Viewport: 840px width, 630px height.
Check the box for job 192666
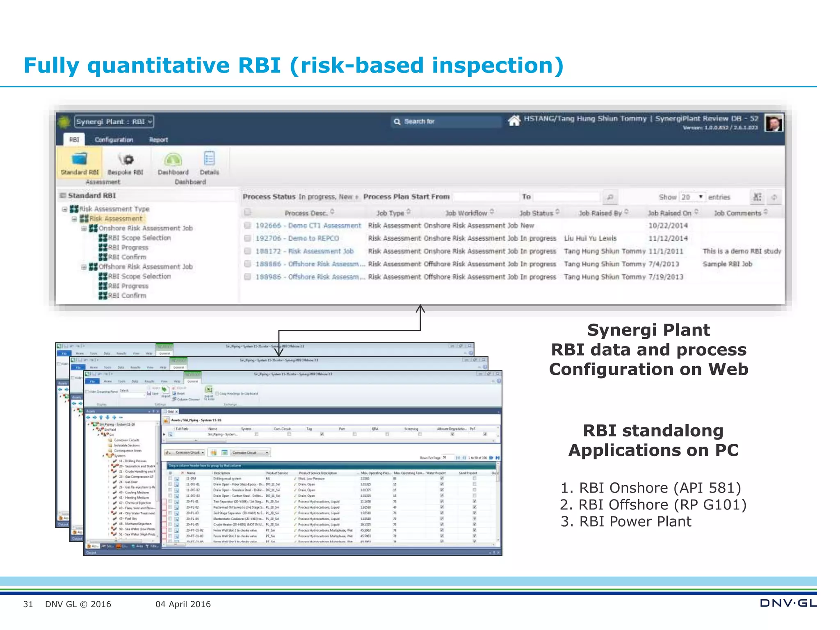click(247, 225)
